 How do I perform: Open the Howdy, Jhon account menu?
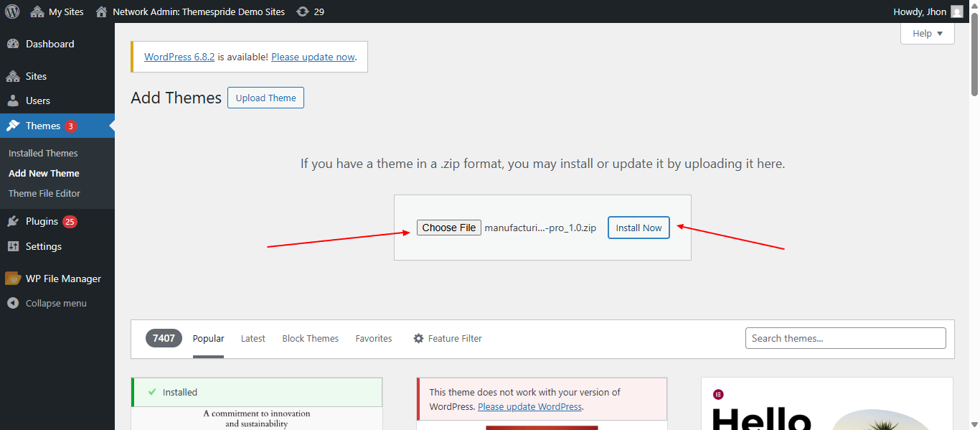coord(928,11)
